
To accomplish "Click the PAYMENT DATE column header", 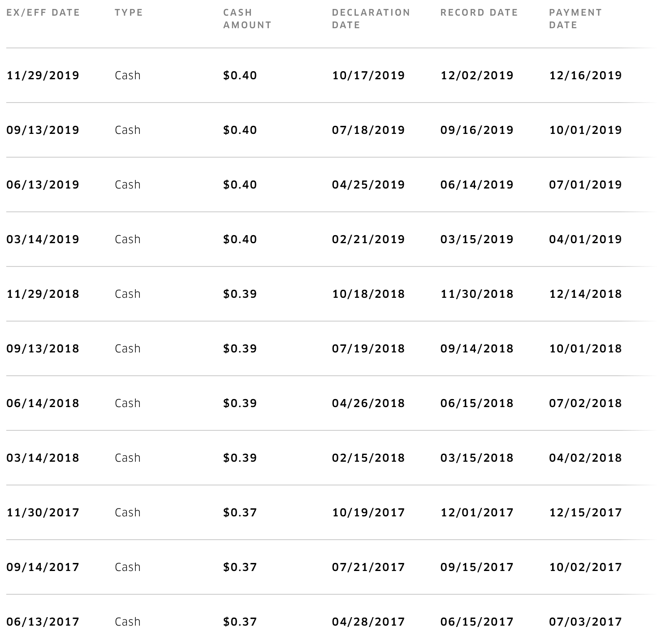I will pyautogui.click(x=575, y=19).
